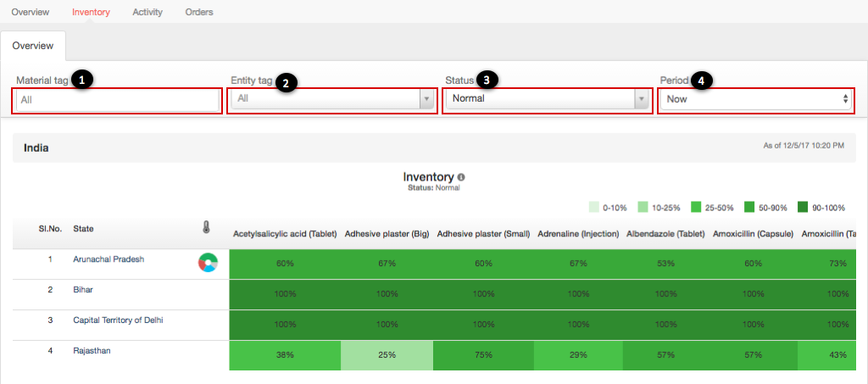
Task: Click Arunachal Pradesh 67% Adhesive plaster (Big) cell
Action: [x=387, y=264]
